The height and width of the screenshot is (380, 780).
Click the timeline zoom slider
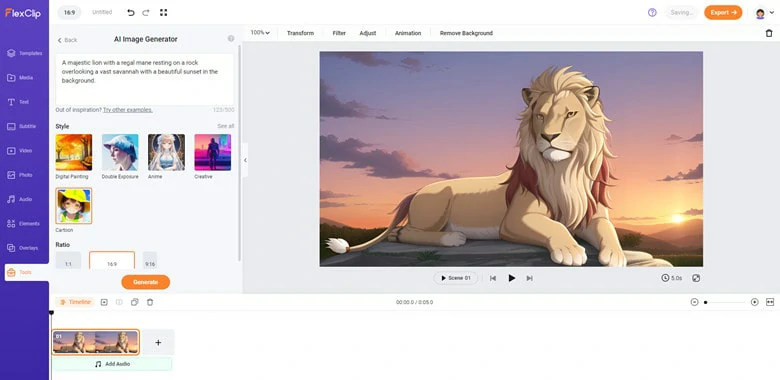coord(724,302)
